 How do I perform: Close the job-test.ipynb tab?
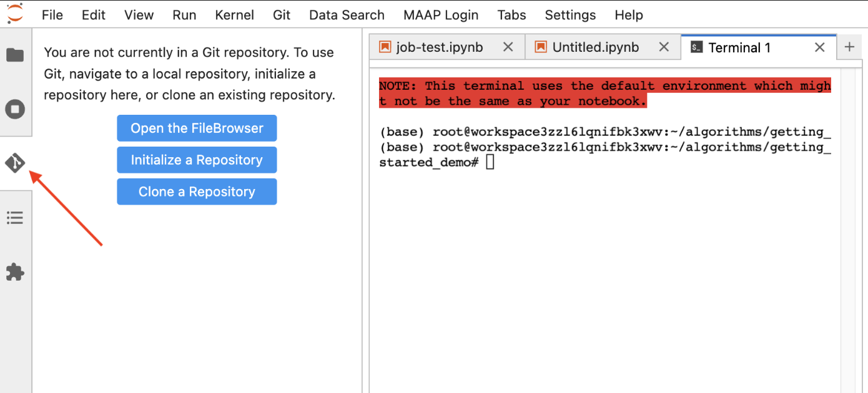click(x=508, y=47)
